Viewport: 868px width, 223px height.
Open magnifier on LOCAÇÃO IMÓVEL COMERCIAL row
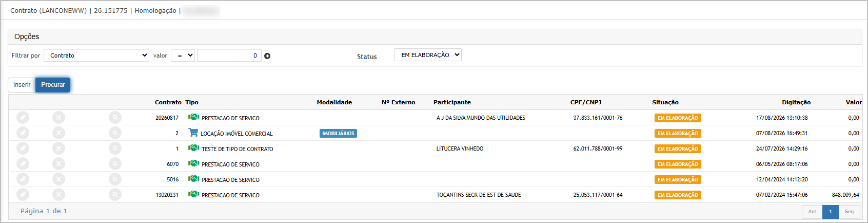(115, 133)
